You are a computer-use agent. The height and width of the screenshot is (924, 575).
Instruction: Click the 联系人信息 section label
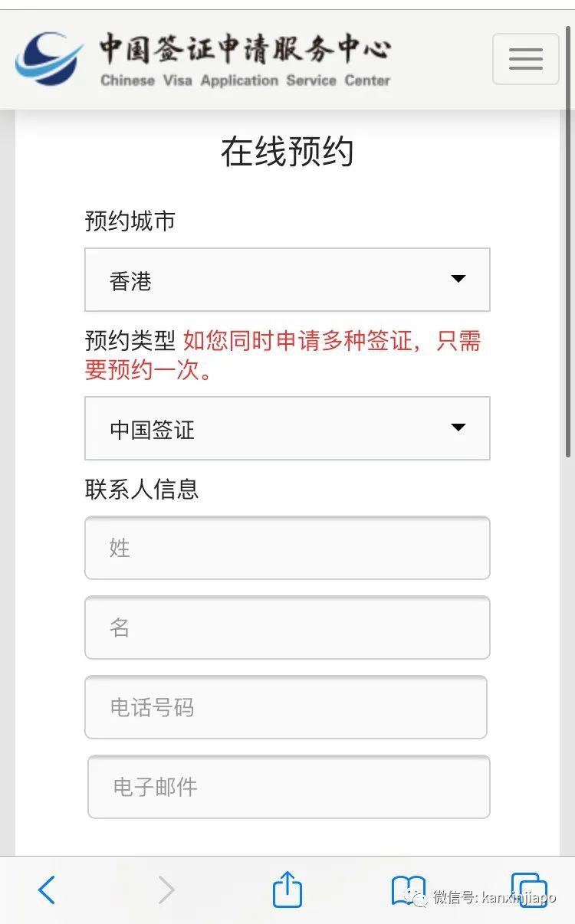(142, 489)
